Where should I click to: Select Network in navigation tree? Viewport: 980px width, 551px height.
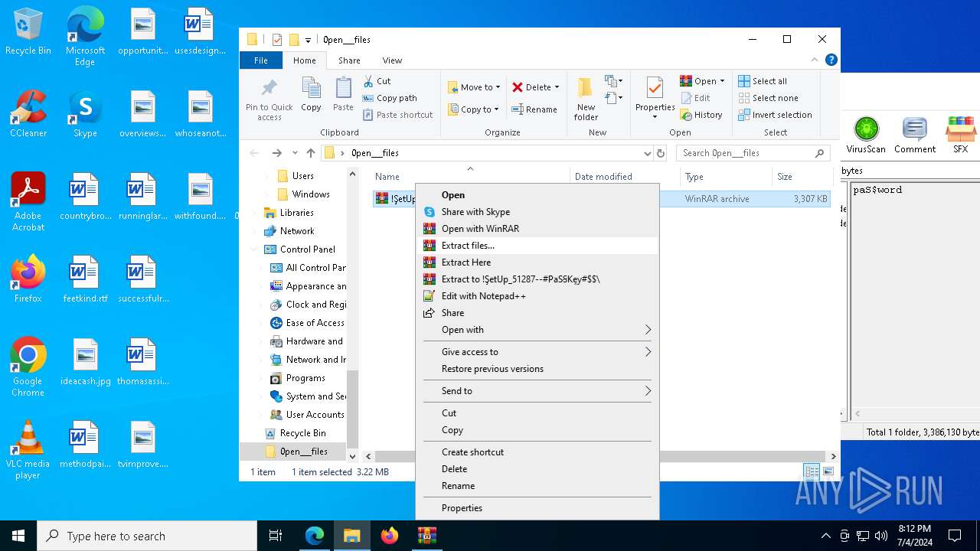297,231
